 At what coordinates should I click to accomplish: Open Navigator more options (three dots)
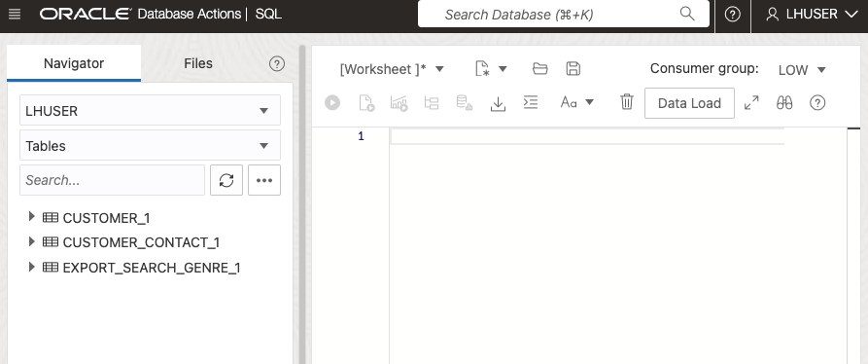coord(264,180)
